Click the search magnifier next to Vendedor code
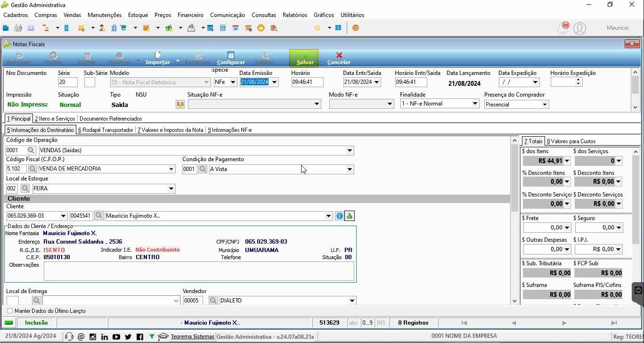Viewport: 644px width, 343px height. coord(213,301)
